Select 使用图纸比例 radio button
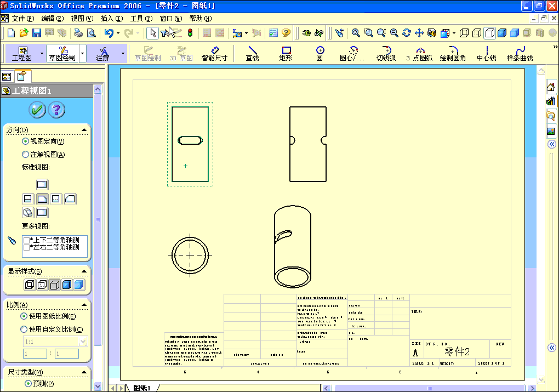The width and height of the screenshot is (559, 392). pos(24,316)
